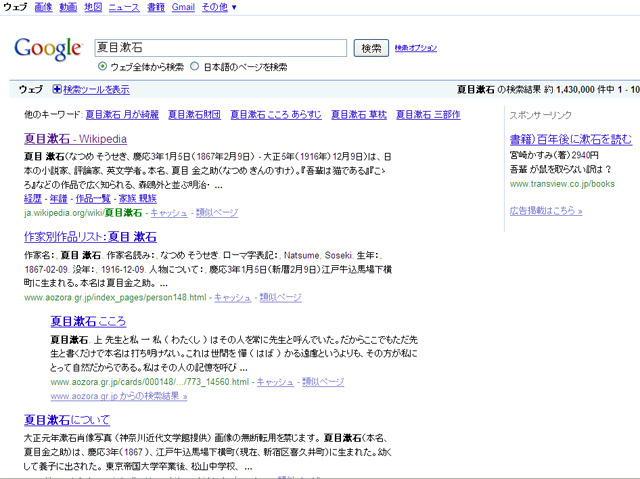Open the 作家別作品リスト：夏目 漱石 result
640x479 pixels.
90,237
